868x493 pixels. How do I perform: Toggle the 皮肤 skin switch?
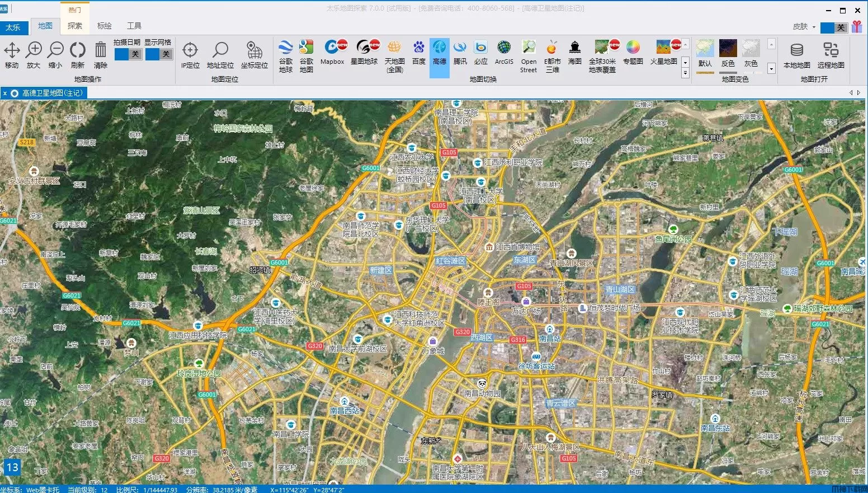tap(834, 27)
